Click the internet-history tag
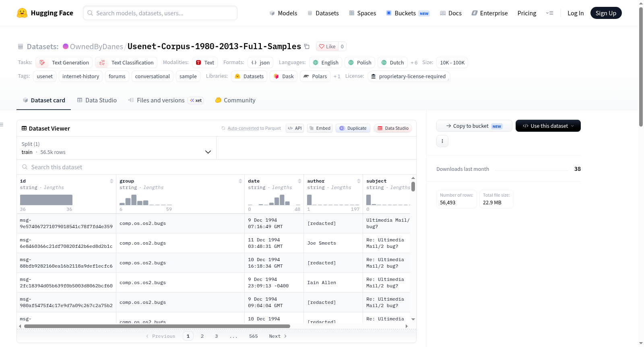The width and height of the screenshot is (644, 347). point(80,76)
